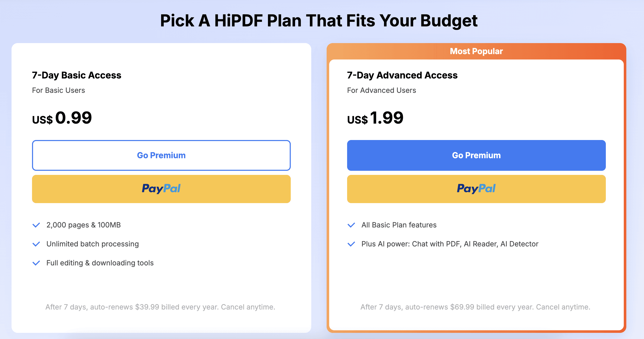Image resolution: width=644 pixels, height=339 pixels.
Task: Click the For Advanced Users subtitle
Action: tap(381, 90)
